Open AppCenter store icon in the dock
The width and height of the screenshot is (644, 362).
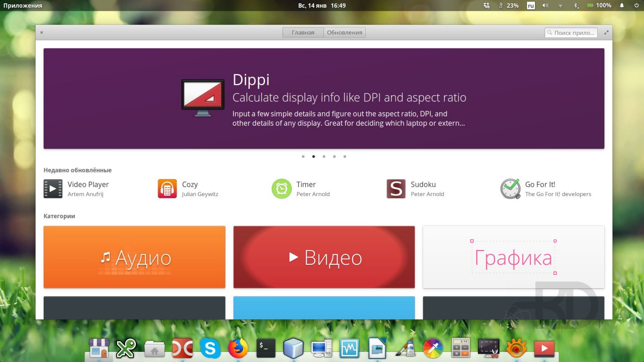[99, 348]
